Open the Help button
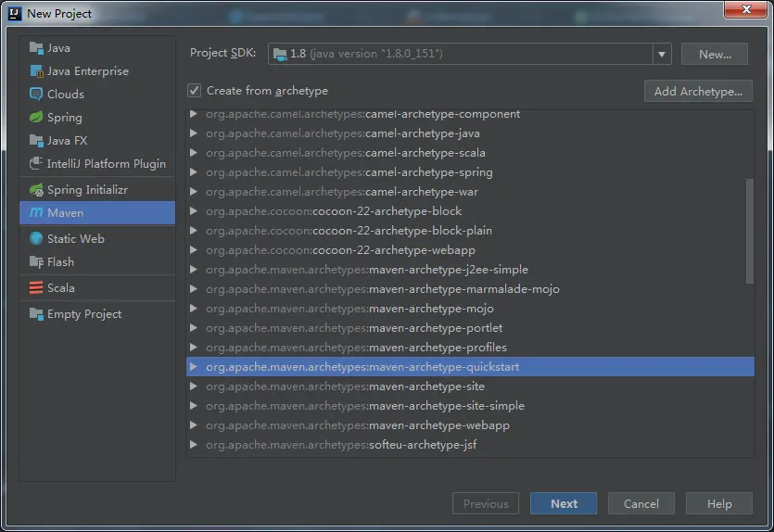 (719, 503)
